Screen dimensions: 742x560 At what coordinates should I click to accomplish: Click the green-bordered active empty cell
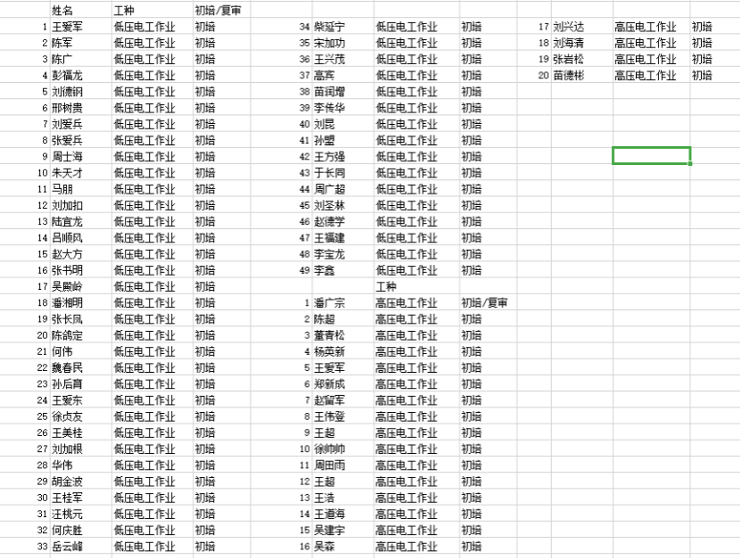click(x=651, y=156)
